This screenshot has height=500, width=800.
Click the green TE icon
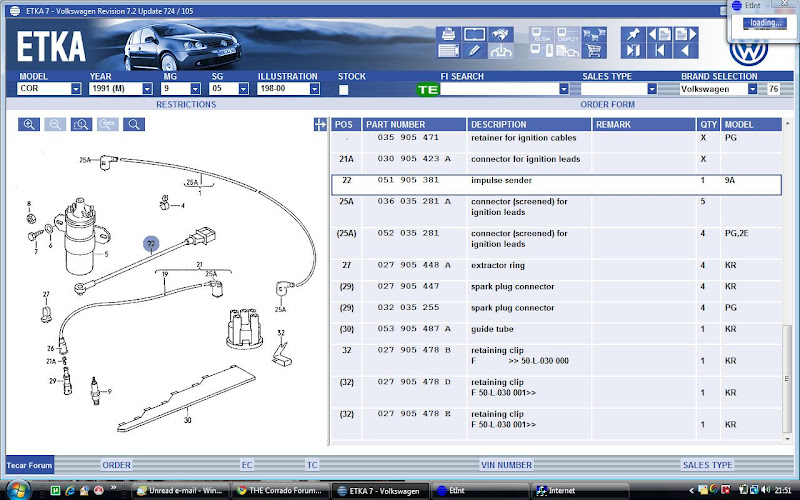(x=427, y=89)
